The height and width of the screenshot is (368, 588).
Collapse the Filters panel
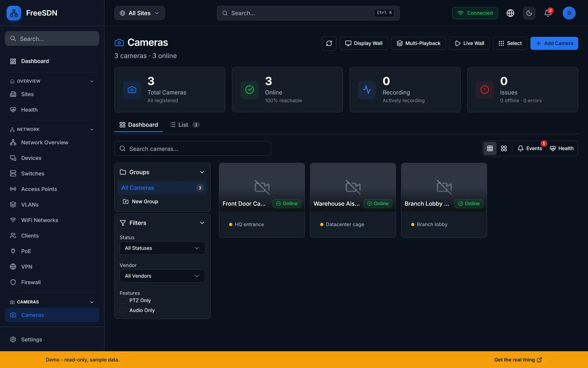[x=202, y=223]
